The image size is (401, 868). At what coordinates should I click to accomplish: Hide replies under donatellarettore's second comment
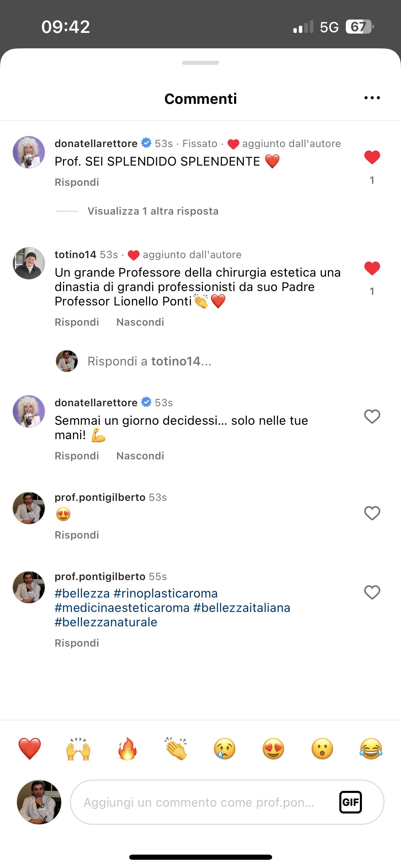point(140,456)
